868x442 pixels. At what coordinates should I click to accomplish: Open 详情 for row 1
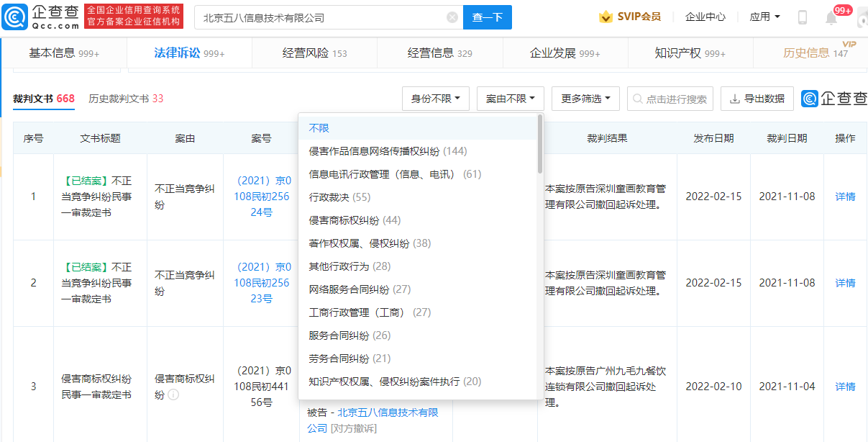[845, 197]
